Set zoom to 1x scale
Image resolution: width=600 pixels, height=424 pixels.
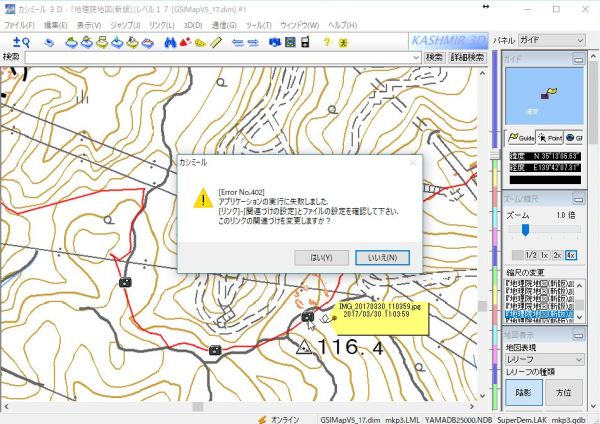click(x=544, y=255)
